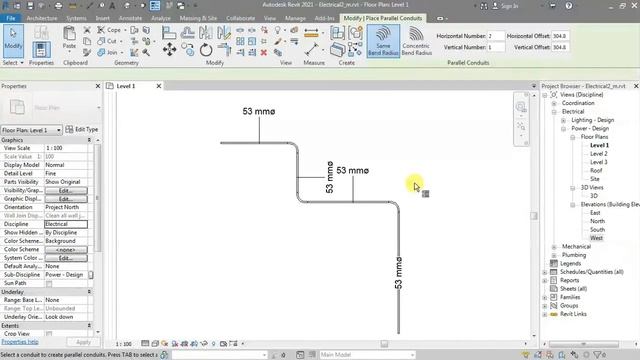Click the Text tool icon in quick access

112,6
